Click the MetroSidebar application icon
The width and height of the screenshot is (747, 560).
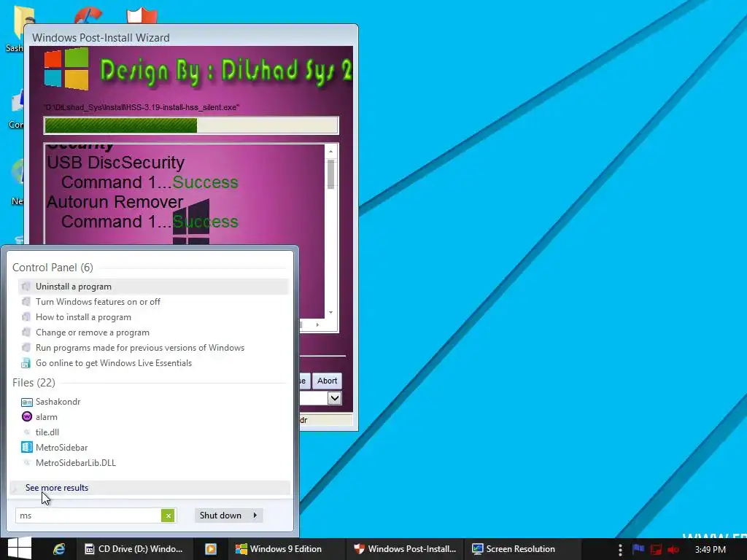tap(27, 447)
